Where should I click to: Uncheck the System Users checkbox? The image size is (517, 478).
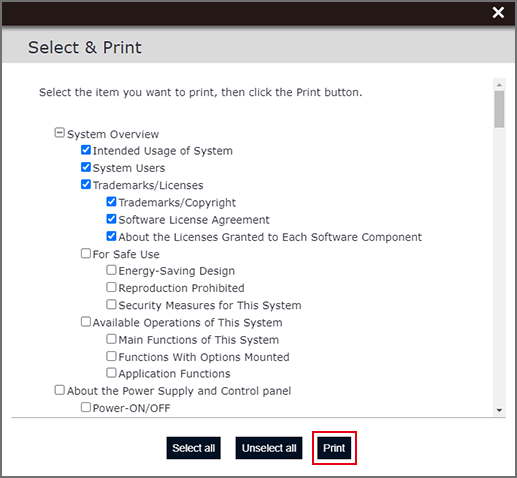[86, 167]
